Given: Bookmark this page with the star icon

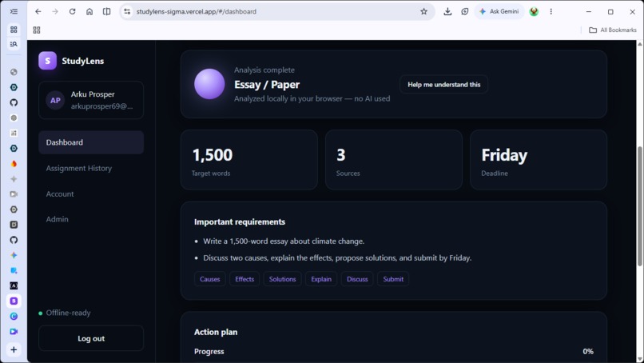Looking at the screenshot, I should click(423, 11).
